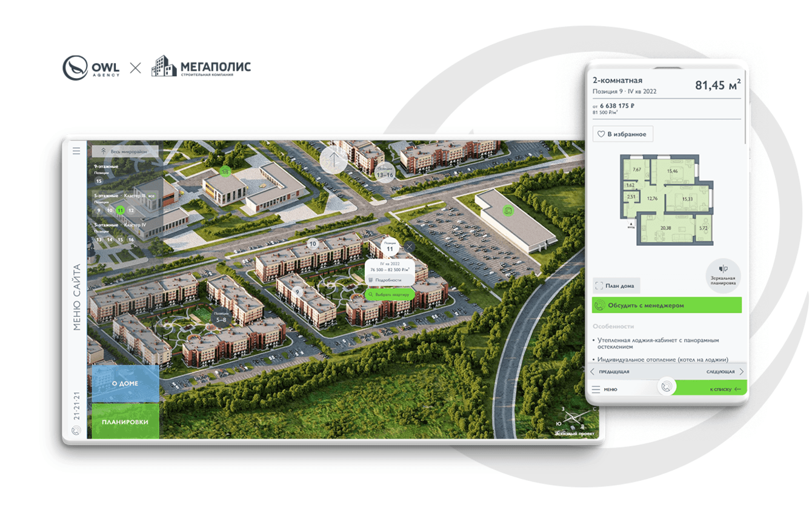Add the apartment В избранное
812x513 pixels.
pyautogui.click(x=623, y=134)
